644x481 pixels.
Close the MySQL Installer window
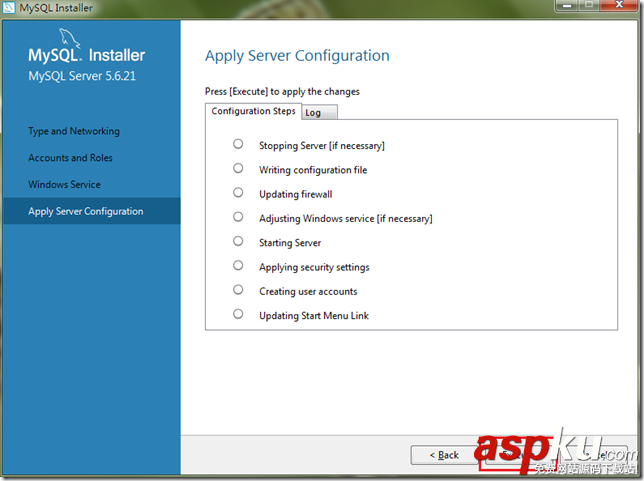click(619, 5)
